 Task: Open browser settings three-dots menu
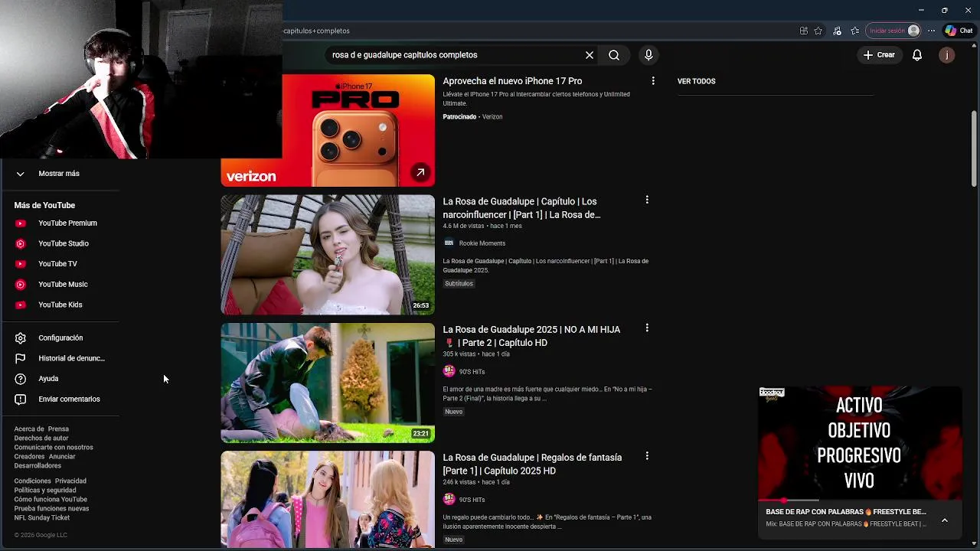click(x=931, y=31)
